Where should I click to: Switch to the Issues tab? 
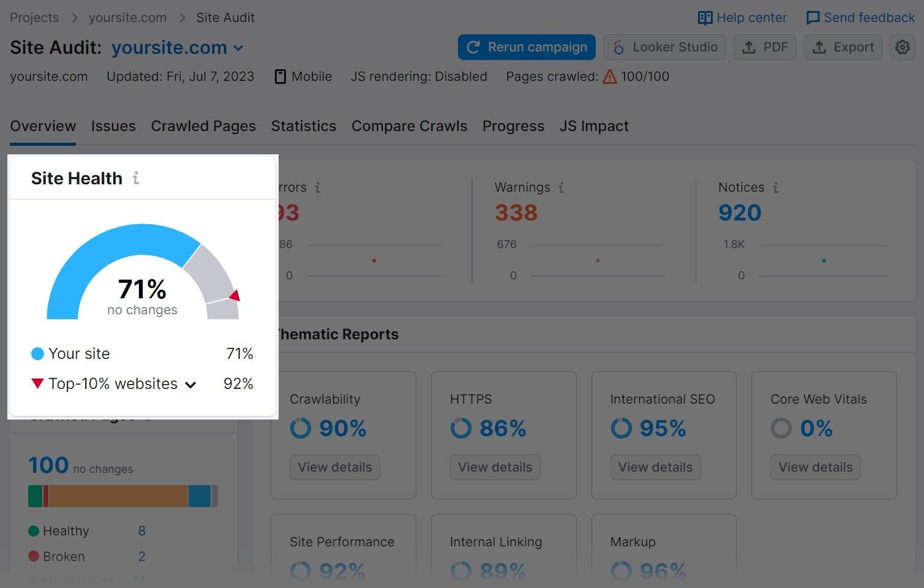(x=113, y=126)
